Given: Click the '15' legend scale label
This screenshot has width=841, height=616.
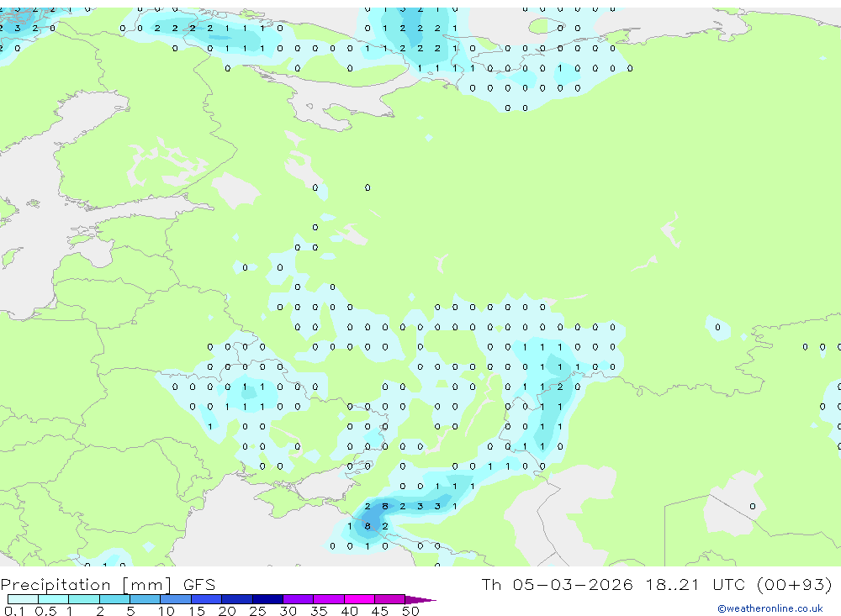Looking at the screenshot, I should [197, 611].
